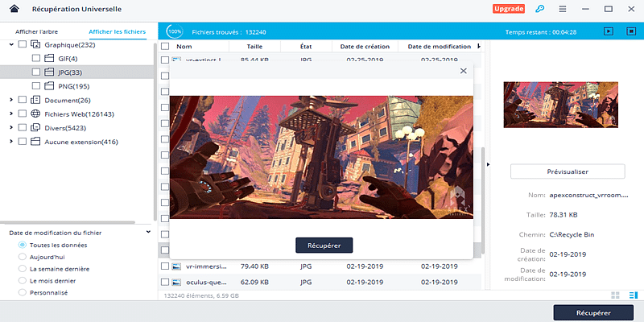Switch to Afficher l'arbre tab
This screenshot has height=322, width=644.
(x=36, y=31)
